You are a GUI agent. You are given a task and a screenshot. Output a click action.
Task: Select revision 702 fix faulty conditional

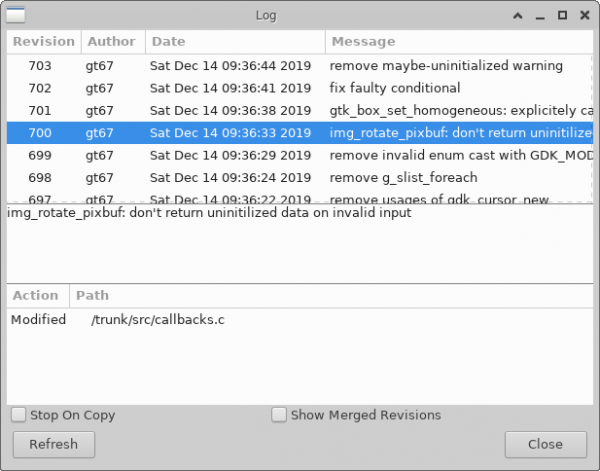tap(300, 88)
